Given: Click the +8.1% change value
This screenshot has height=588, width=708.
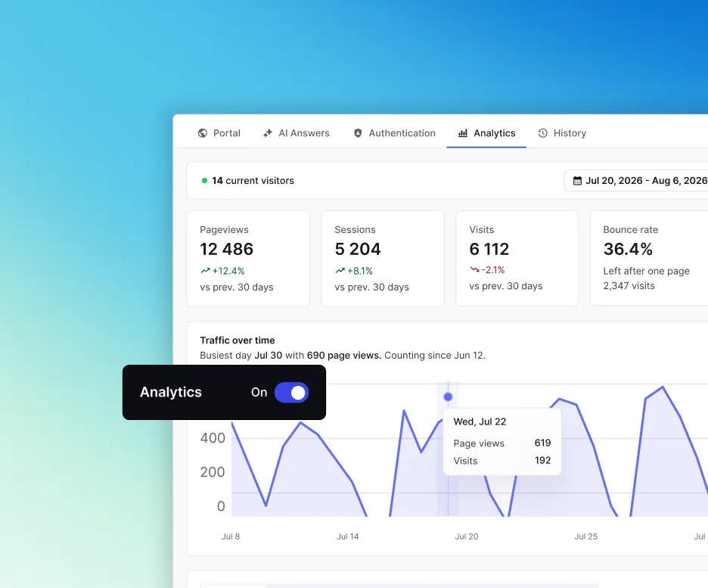Looking at the screenshot, I should pos(360,271).
